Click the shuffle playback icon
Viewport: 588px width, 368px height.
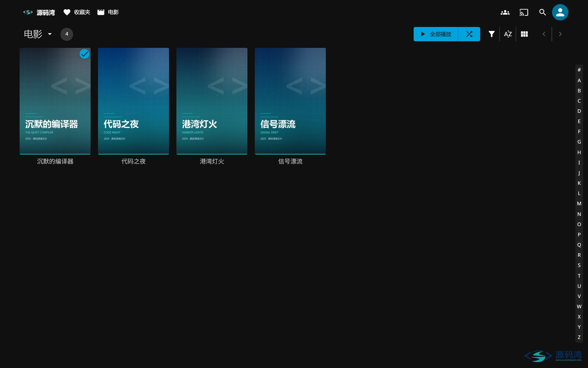click(469, 34)
